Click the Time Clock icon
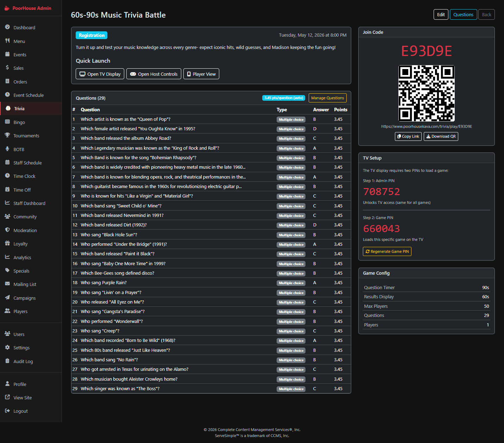 [7, 176]
